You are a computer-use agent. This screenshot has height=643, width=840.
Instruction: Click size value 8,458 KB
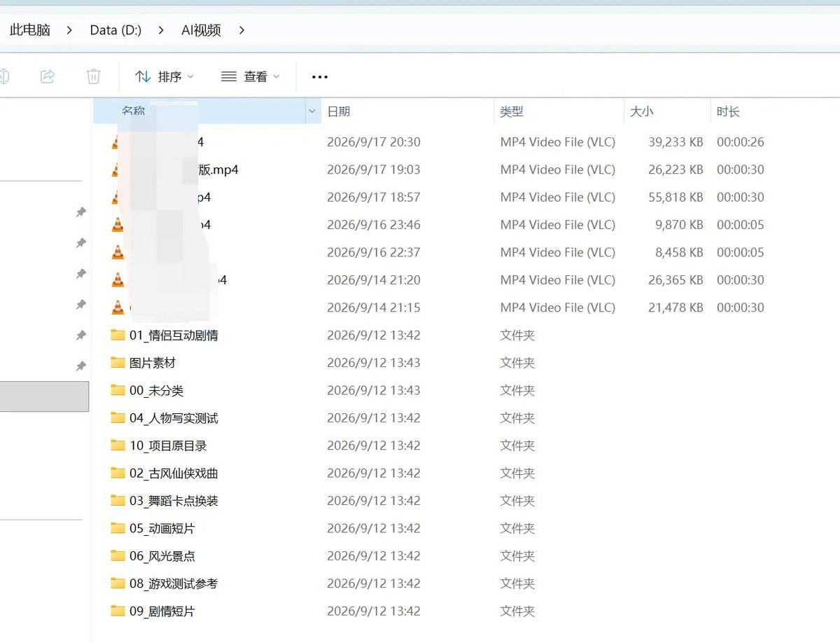click(x=679, y=252)
